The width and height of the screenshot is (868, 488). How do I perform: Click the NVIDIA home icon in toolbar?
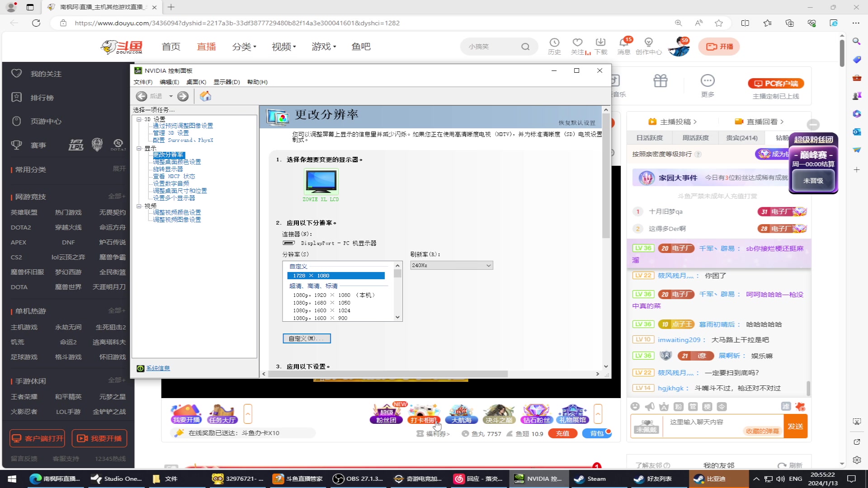pyautogui.click(x=205, y=96)
